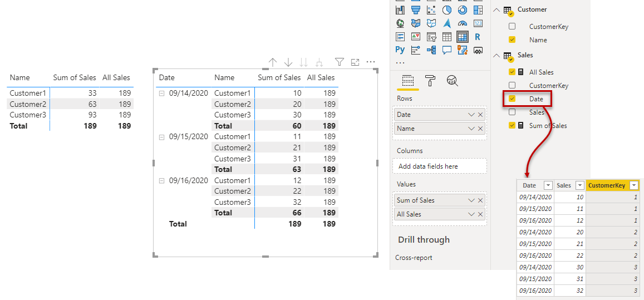This screenshot has height=300, width=644.
Task: Select the Slicer visualization
Action: tap(431, 37)
